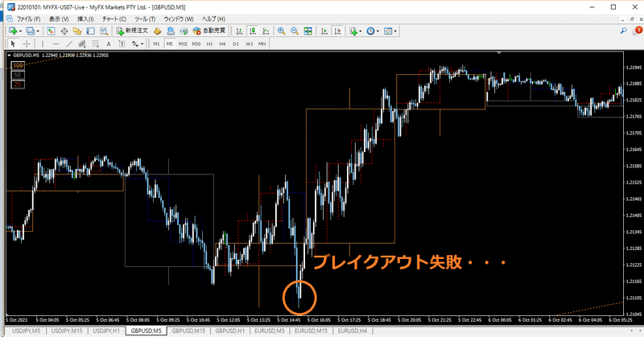
Task: Open the Navigator star-folder icon
Action: pos(77,31)
